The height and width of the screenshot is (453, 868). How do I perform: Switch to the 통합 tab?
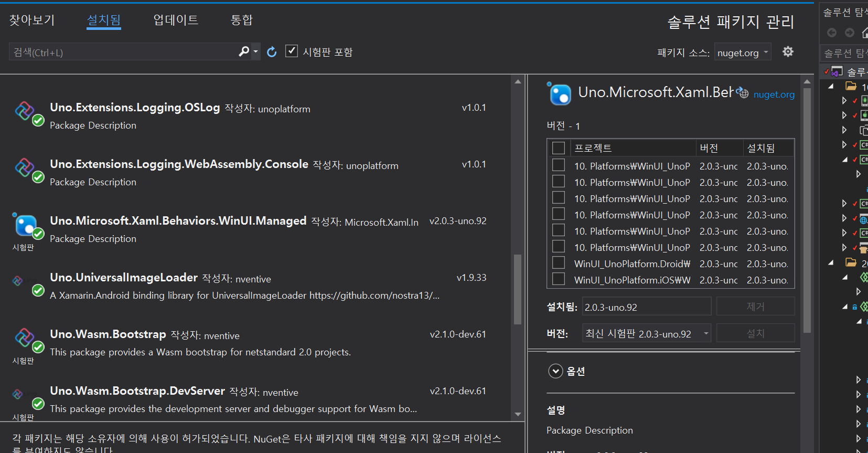[x=242, y=20]
